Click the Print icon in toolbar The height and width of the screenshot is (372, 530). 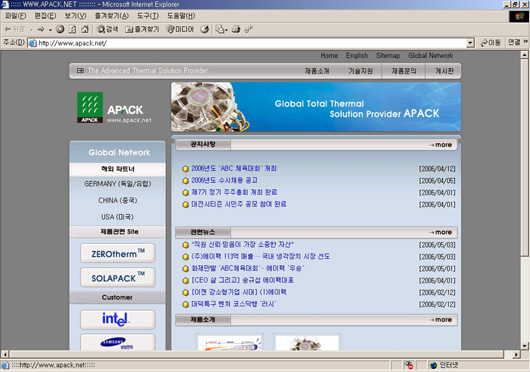[x=236, y=29]
